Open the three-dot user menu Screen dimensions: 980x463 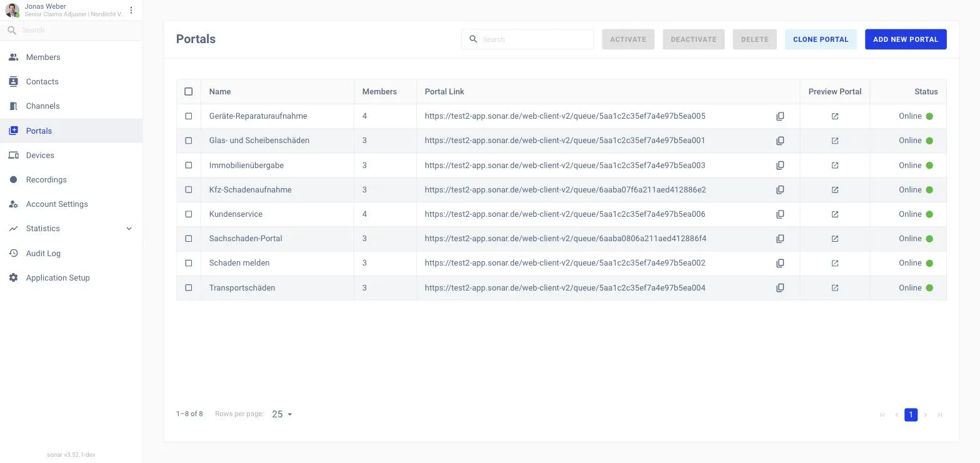[x=131, y=10]
